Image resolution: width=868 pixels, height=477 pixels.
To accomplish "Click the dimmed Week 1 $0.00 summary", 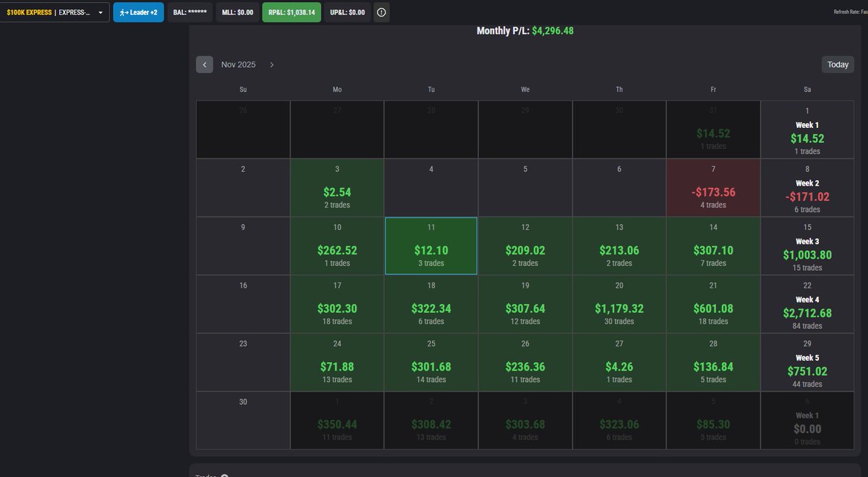I will pyautogui.click(x=807, y=421).
